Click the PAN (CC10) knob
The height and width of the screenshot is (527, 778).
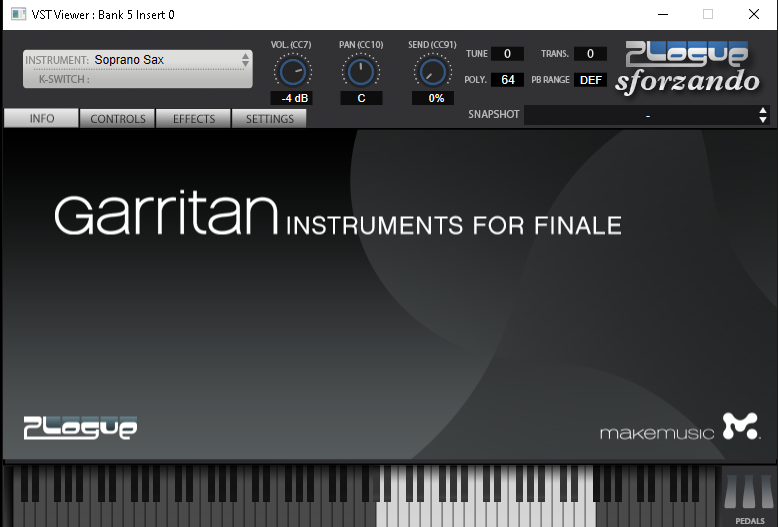[x=361, y=71]
